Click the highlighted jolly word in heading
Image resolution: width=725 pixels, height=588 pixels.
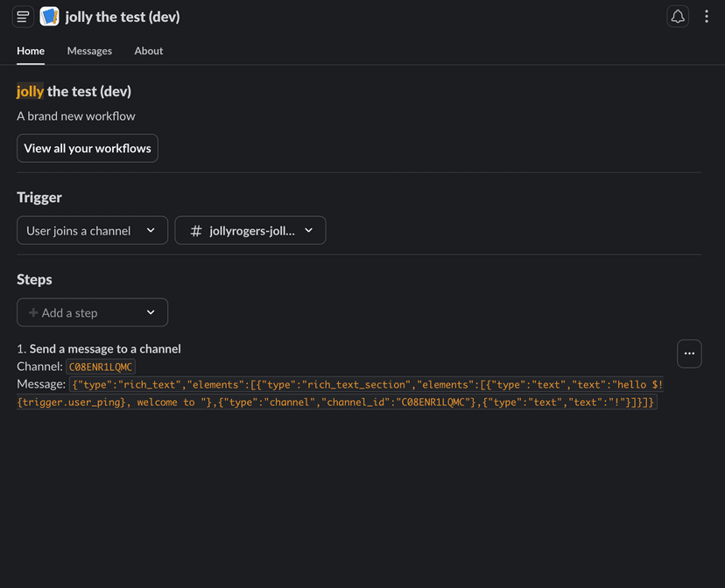pyautogui.click(x=30, y=91)
